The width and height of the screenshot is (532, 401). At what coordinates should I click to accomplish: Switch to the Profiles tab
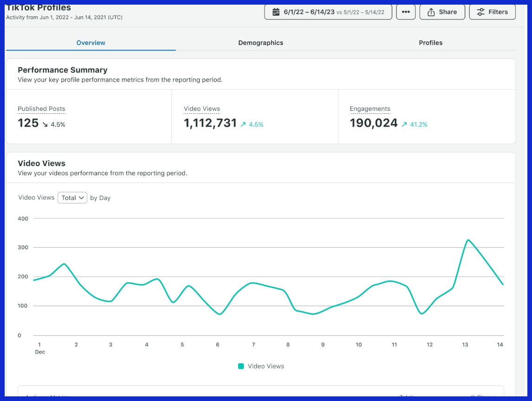430,43
